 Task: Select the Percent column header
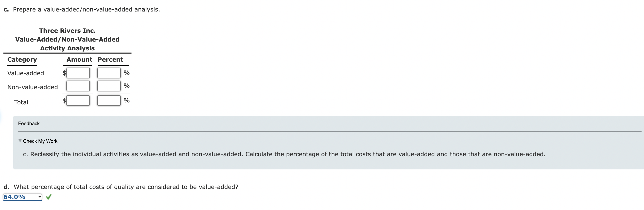coord(110,59)
